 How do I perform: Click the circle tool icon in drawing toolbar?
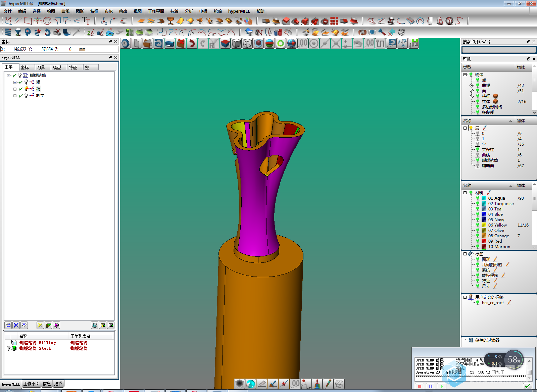47,21
